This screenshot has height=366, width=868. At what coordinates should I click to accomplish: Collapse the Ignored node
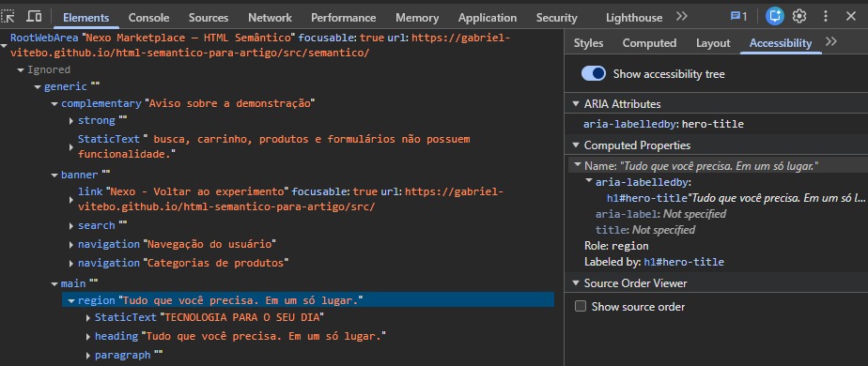[x=21, y=69]
